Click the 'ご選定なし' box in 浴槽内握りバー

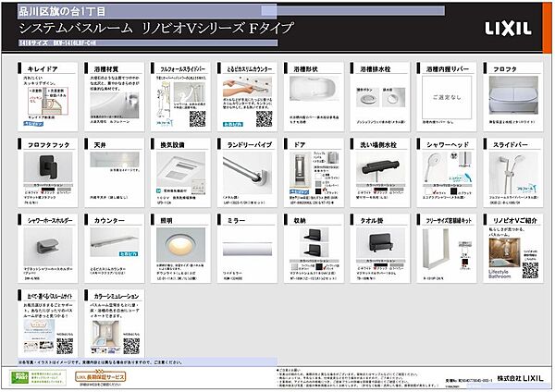(x=447, y=97)
